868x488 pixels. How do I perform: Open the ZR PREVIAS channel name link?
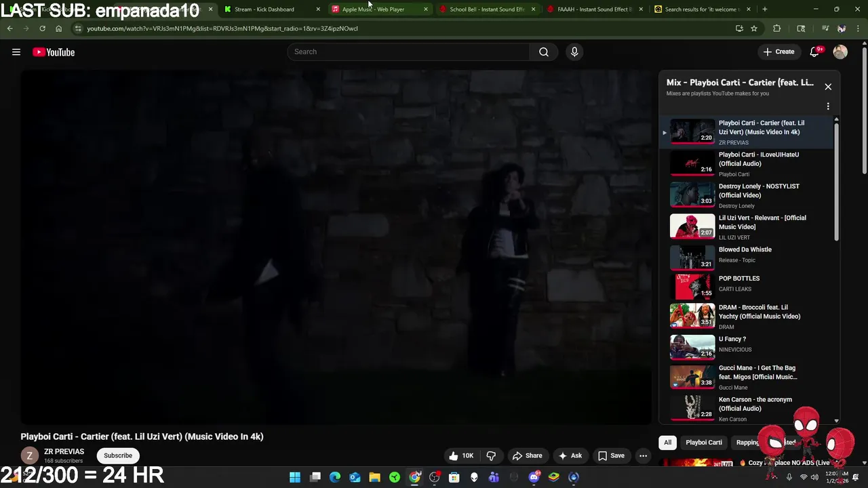tap(64, 451)
